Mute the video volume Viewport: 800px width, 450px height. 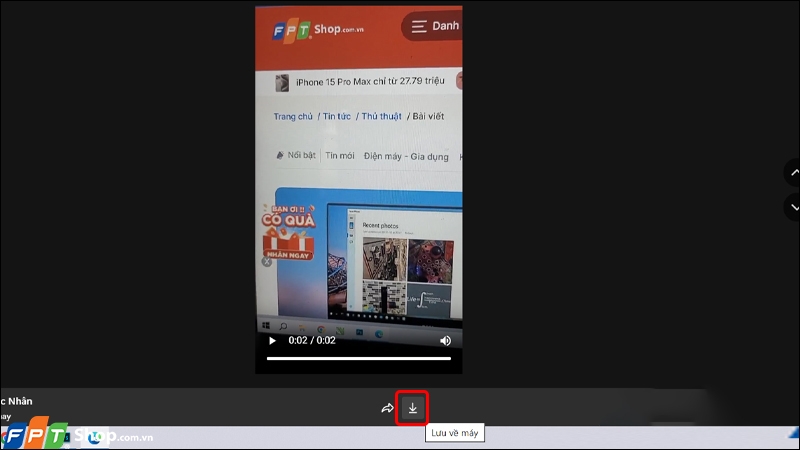pos(445,341)
